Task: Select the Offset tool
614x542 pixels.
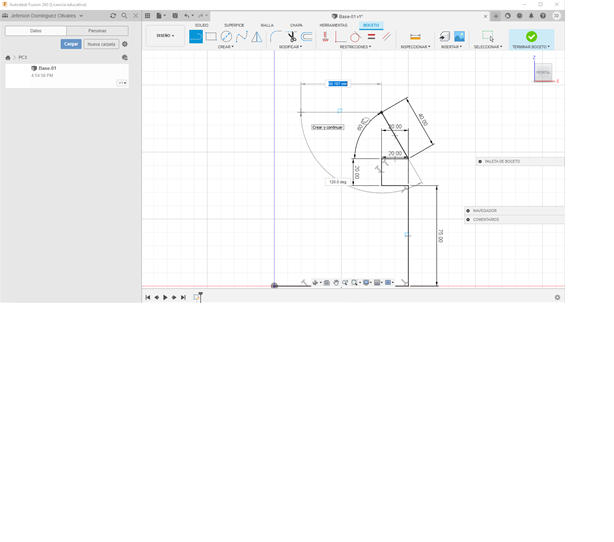Action: tap(307, 36)
